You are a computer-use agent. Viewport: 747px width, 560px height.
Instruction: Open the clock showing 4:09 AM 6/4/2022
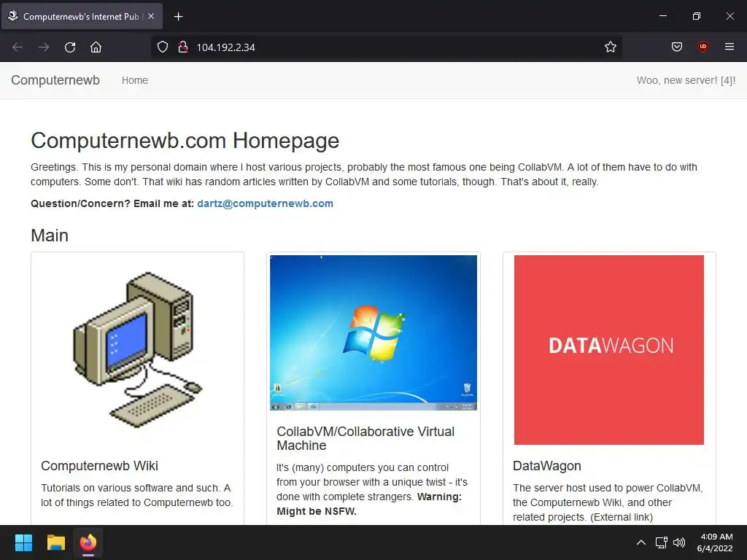coord(715,542)
